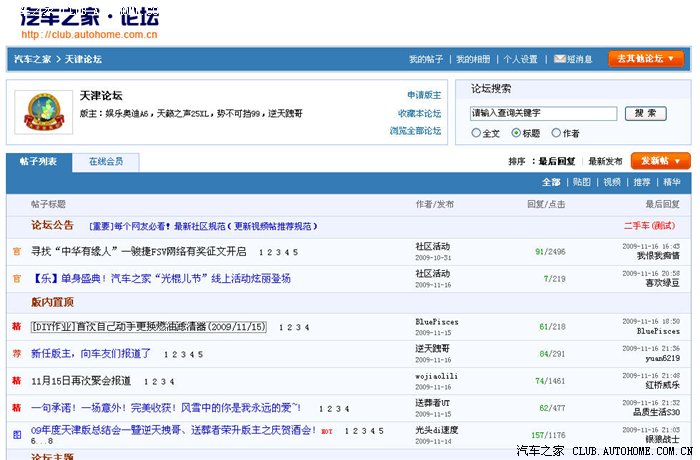Click the club.autohome.com.cn URL text
Image resolution: width=700 pixels, height=460 pixels.
click(89, 34)
